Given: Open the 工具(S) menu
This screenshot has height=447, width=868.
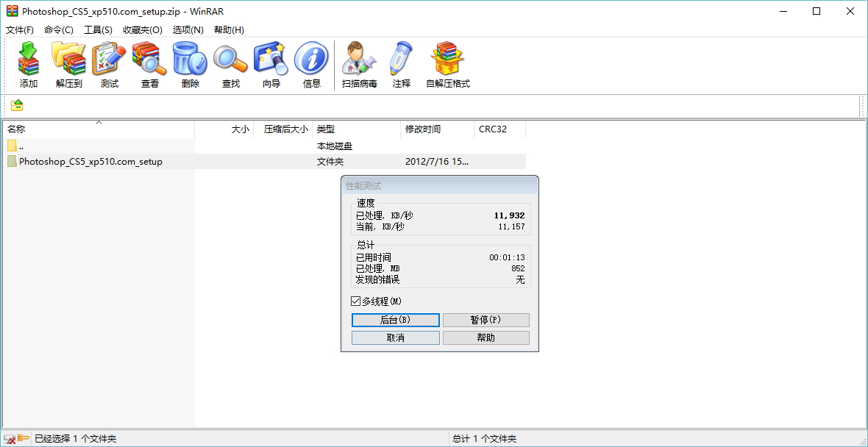Looking at the screenshot, I should (x=98, y=30).
